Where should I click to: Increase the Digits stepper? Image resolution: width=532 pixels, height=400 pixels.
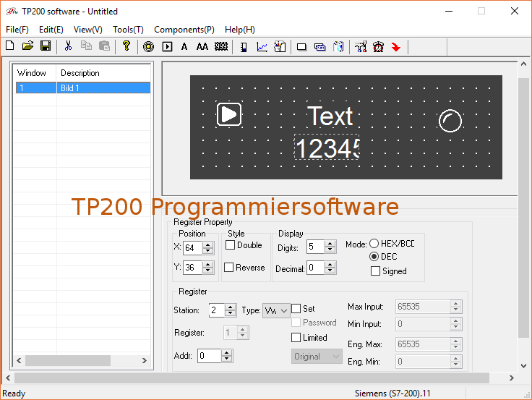coord(330,244)
